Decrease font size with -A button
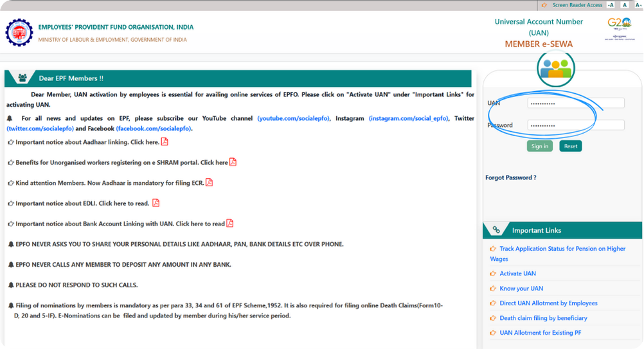Image resolution: width=644 pixels, height=349 pixels. 611,5
